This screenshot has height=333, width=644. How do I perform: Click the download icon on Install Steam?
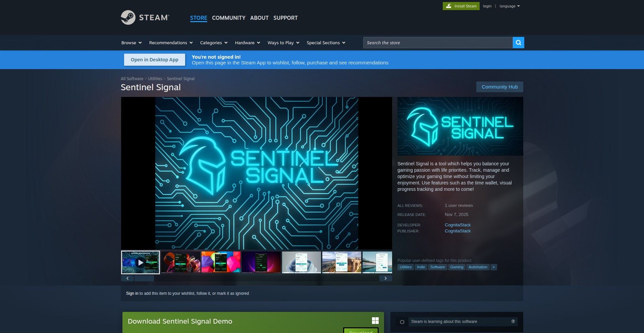pyautogui.click(x=448, y=6)
